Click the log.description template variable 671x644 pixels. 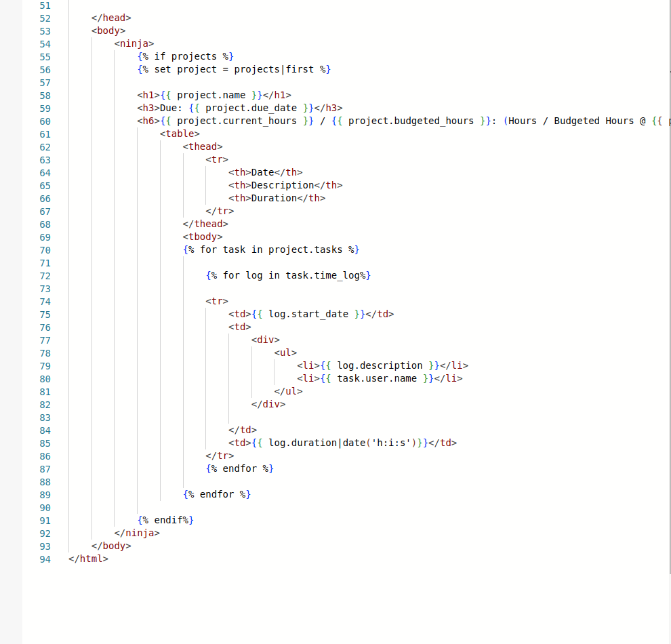pos(380,365)
